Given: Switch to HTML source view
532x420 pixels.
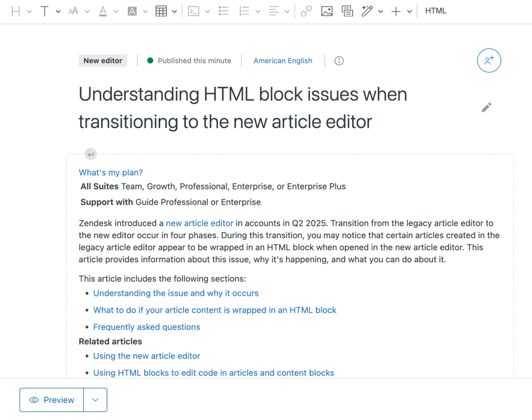Looking at the screenshot, I should tap(436, 11).
